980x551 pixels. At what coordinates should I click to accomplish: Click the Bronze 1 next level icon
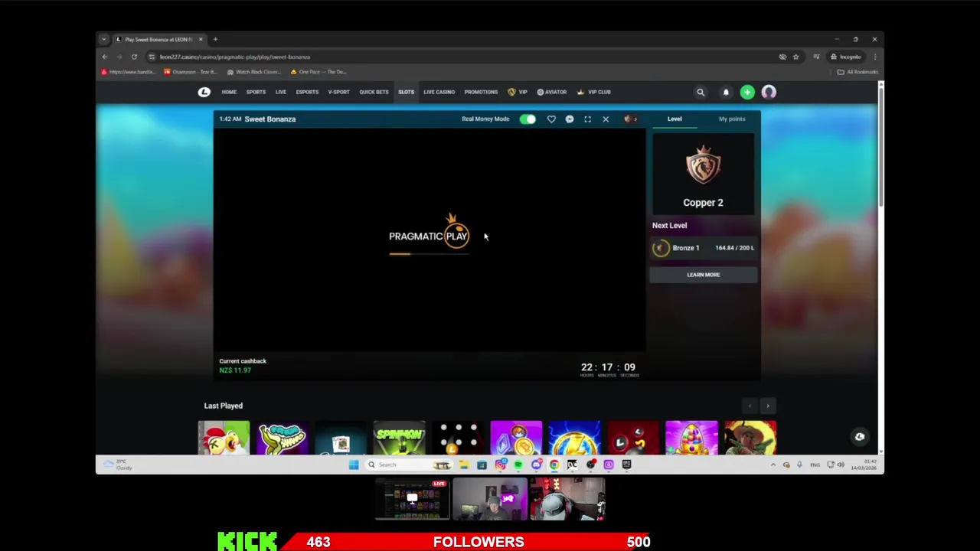[661, 248]
